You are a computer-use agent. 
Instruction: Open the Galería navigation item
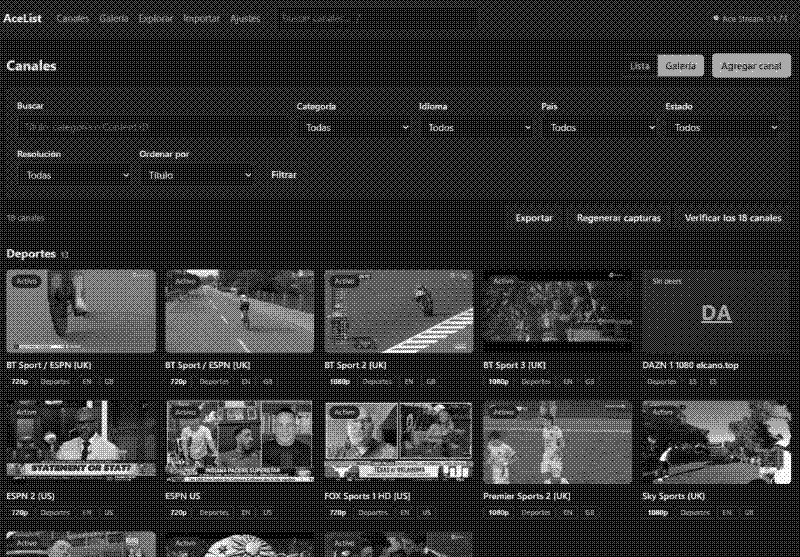pos(114,18)
